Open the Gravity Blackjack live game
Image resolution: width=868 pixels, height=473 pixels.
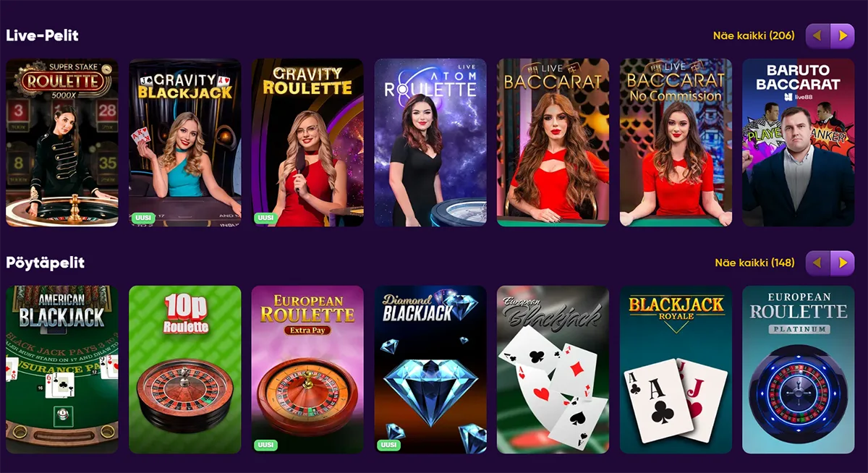184,142
